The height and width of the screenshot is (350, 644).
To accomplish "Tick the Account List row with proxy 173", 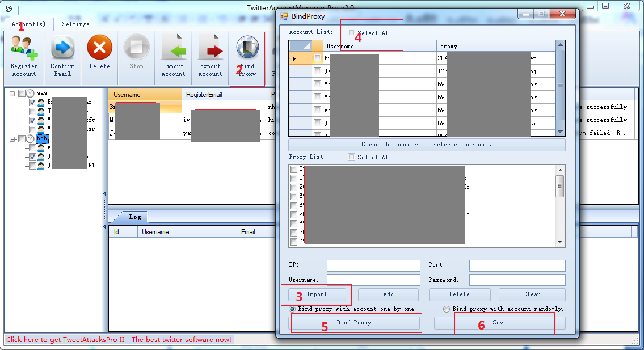I will pos(317,71).
